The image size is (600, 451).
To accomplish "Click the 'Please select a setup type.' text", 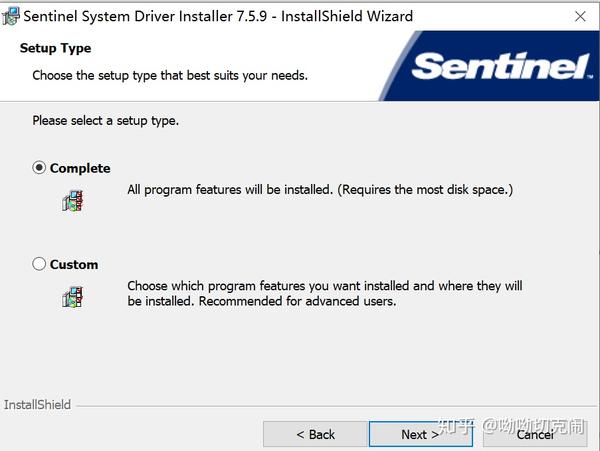I will coord(106,121).
